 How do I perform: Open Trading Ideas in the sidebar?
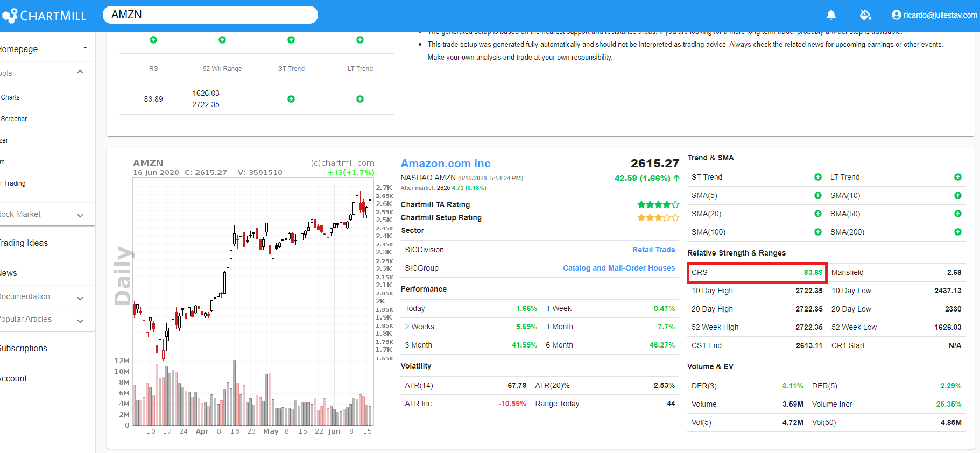(x=24, y=243)
